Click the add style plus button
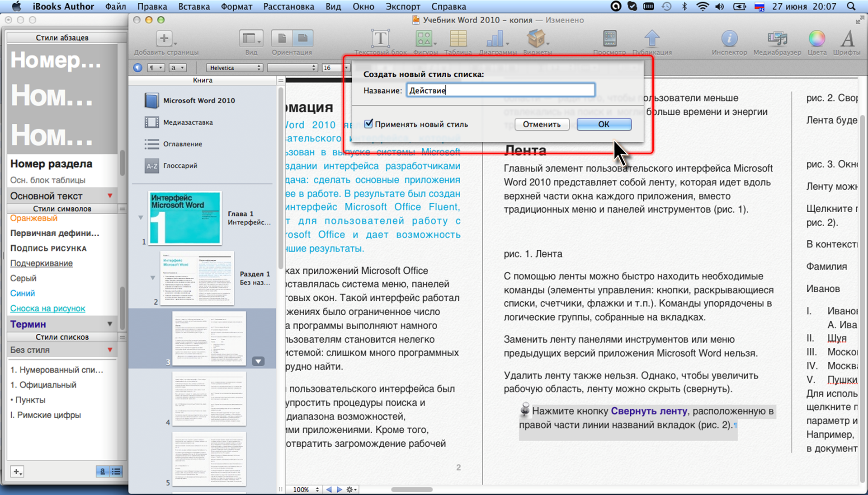This screenshot has height=495, width=868. [17, 472]
